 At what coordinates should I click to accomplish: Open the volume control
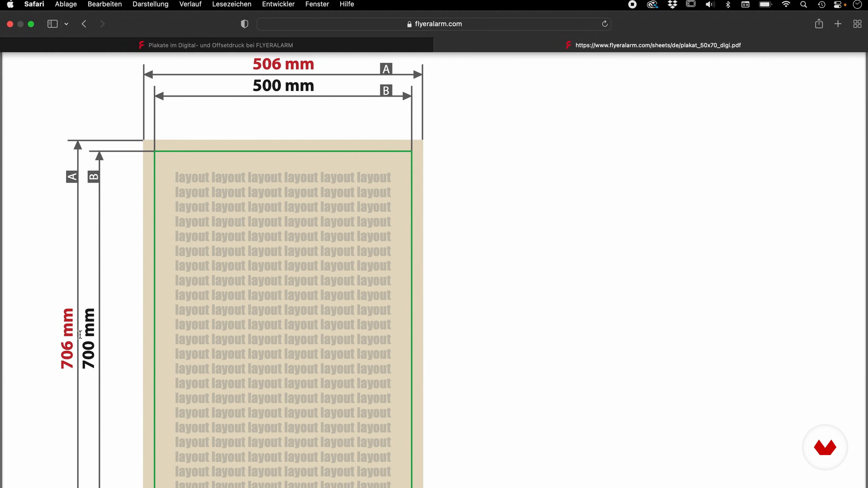[x=710, y=4]
